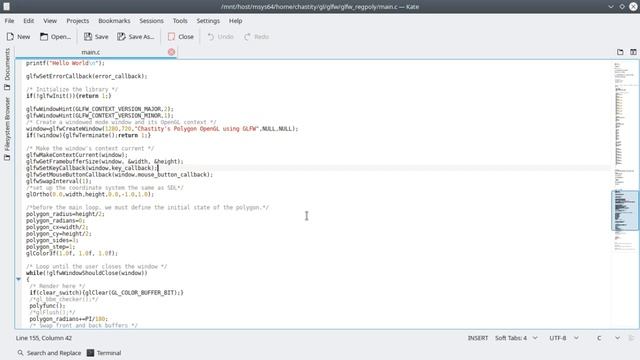Open the Tools menu
Viewport: 640px width, 360px height.
click(x=180, y=21)
